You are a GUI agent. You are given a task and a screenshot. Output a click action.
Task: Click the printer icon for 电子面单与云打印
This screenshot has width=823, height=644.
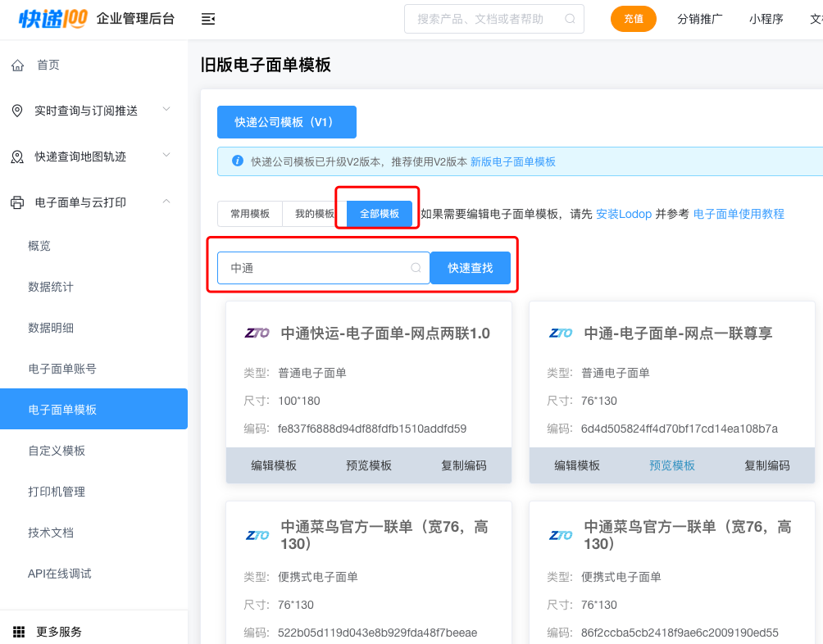point(17,202)
